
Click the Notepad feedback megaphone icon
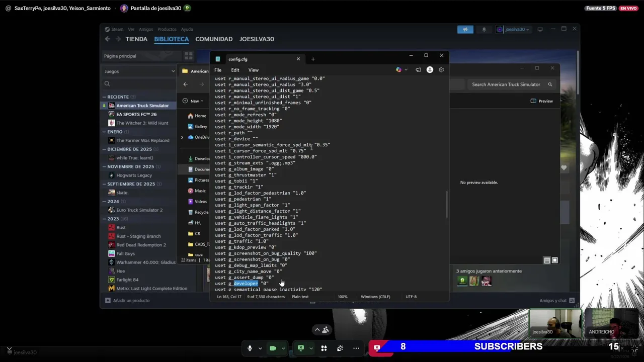click(x=418, y=70)
